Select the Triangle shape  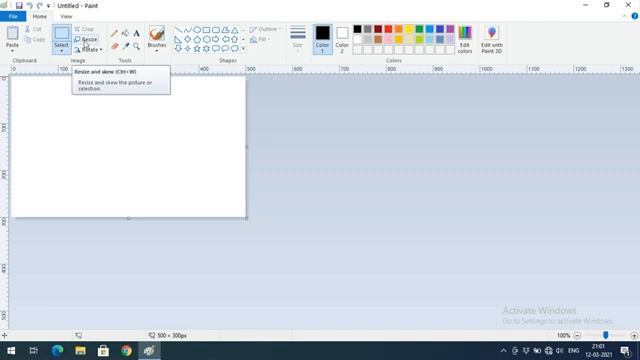point(235,30)
